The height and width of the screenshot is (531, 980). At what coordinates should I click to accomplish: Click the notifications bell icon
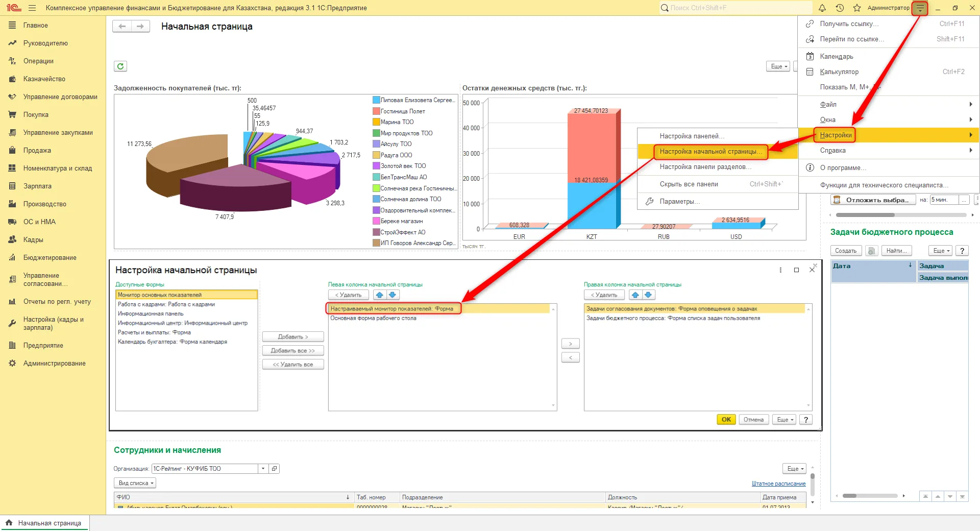click(822, 8)
